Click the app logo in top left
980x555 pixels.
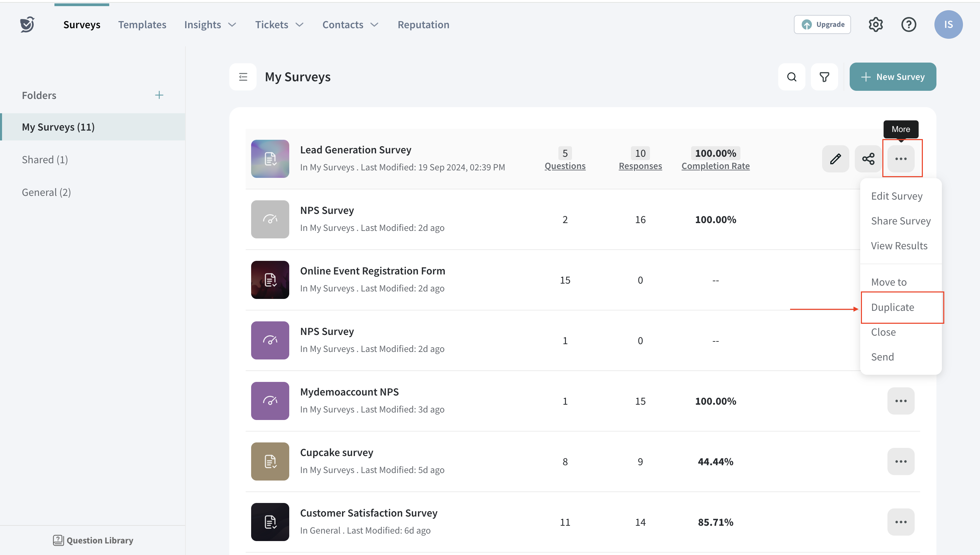pyautogui.click(x=28, y=24)
